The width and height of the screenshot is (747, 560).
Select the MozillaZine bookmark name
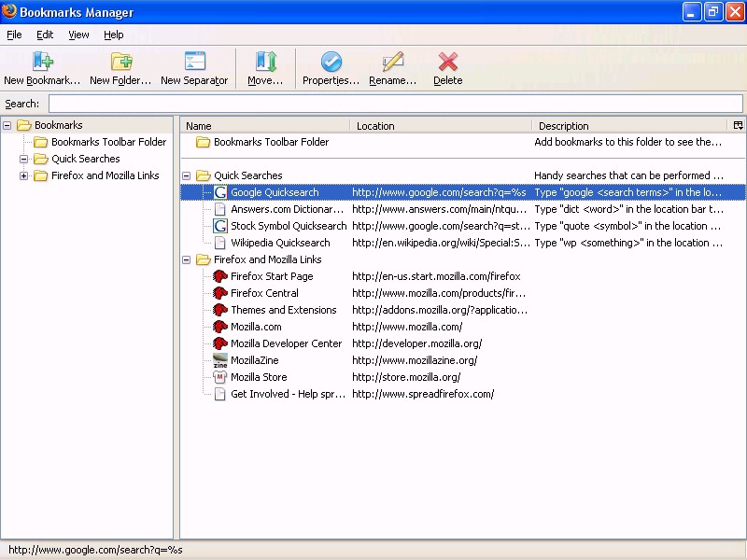(254, 360)
